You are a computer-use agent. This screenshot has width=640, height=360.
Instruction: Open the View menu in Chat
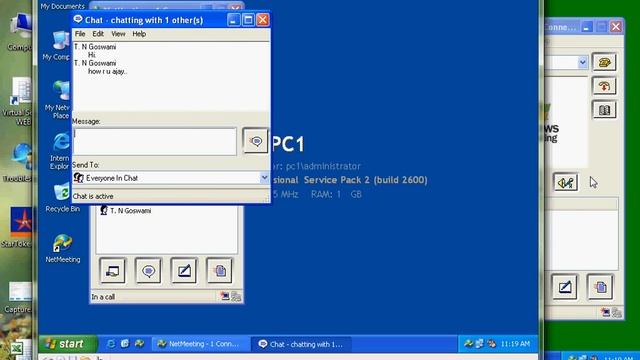(x=118, y=34)
